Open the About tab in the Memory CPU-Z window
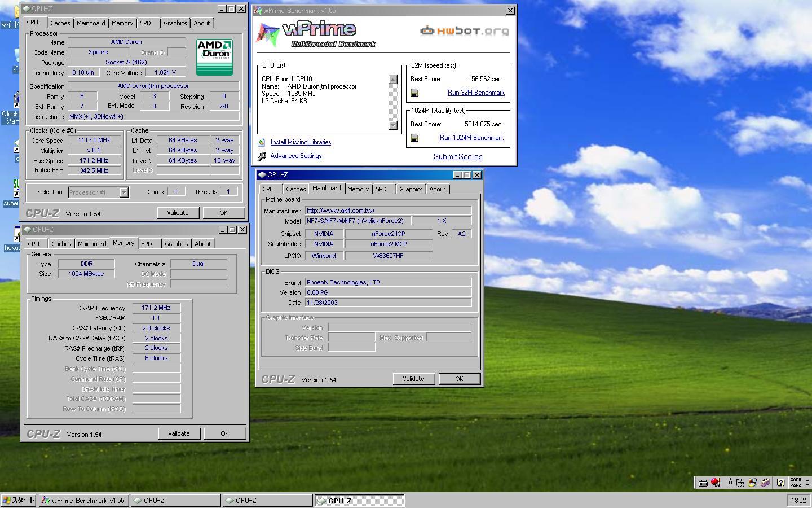 (x=203, y=244)
